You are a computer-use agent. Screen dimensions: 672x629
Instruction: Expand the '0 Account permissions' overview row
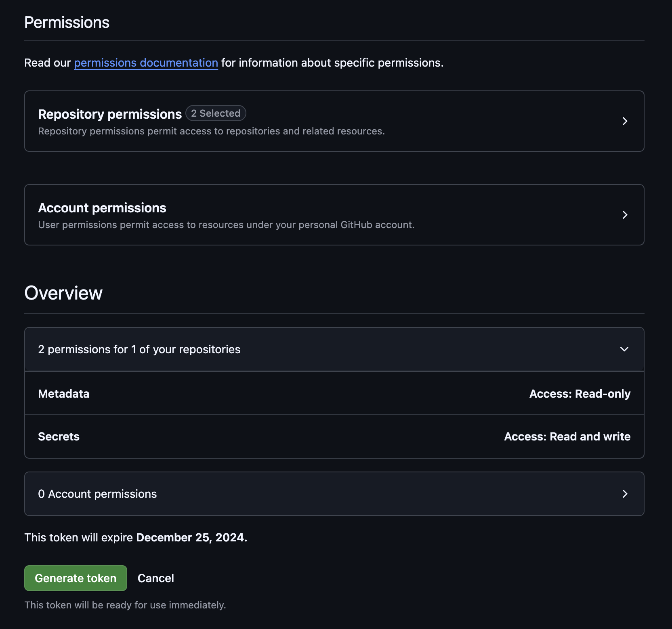click(97, 494)
